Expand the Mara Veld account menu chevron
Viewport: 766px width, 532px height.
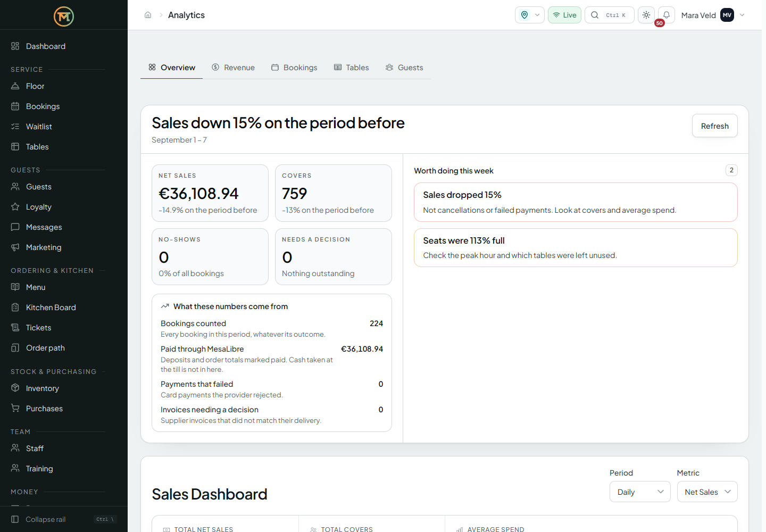(x=742, y=15)
